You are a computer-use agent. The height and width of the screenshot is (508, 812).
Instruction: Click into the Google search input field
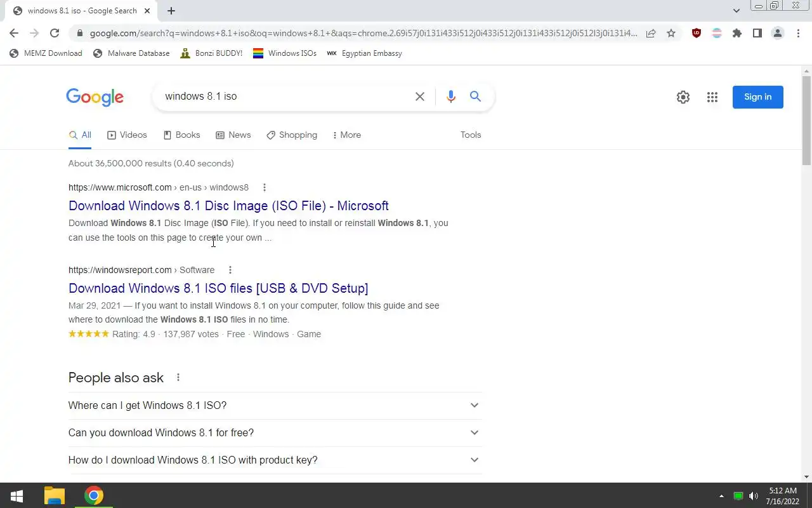coord(285,97)
